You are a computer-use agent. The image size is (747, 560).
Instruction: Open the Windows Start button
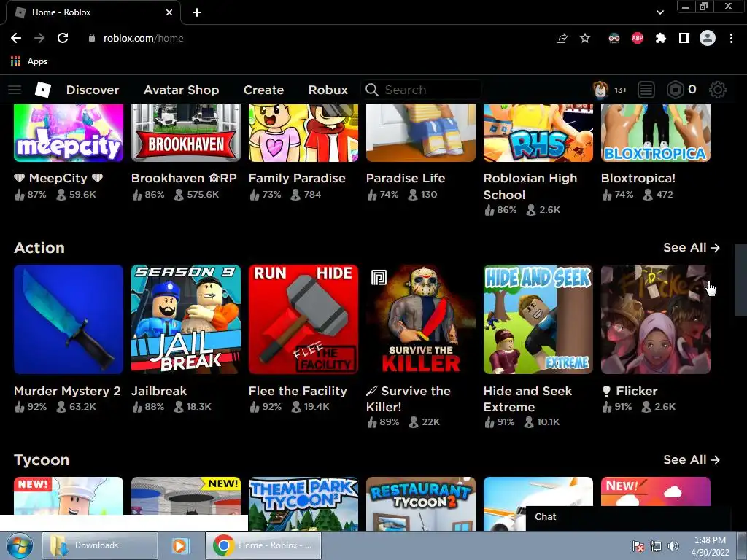[x=19, y=545]
